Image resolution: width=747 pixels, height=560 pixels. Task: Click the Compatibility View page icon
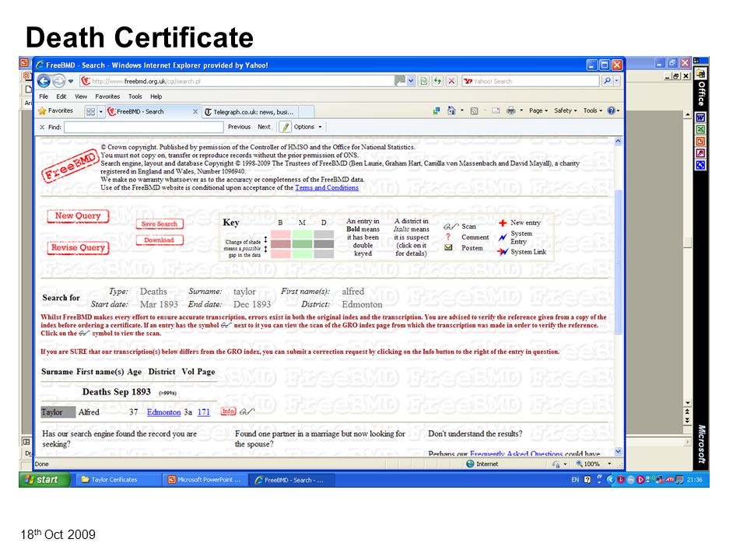click(423, 82)
